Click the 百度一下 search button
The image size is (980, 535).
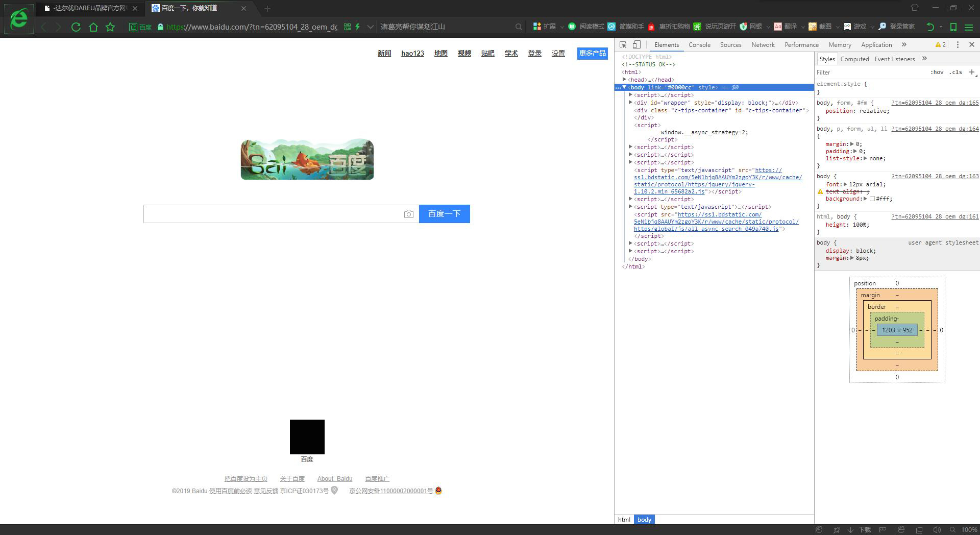click(445, 214)
